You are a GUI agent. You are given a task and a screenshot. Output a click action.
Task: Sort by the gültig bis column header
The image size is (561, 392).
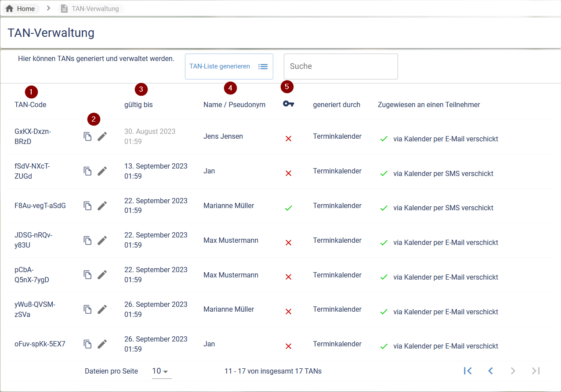click(x=138, y=105)
